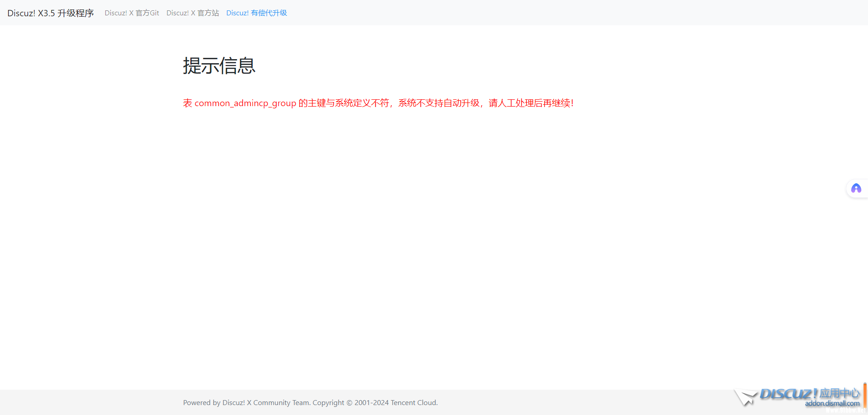Screen dimensions: 868x415
Task: Click the 提示信息 heading
Action: [219, 66]
